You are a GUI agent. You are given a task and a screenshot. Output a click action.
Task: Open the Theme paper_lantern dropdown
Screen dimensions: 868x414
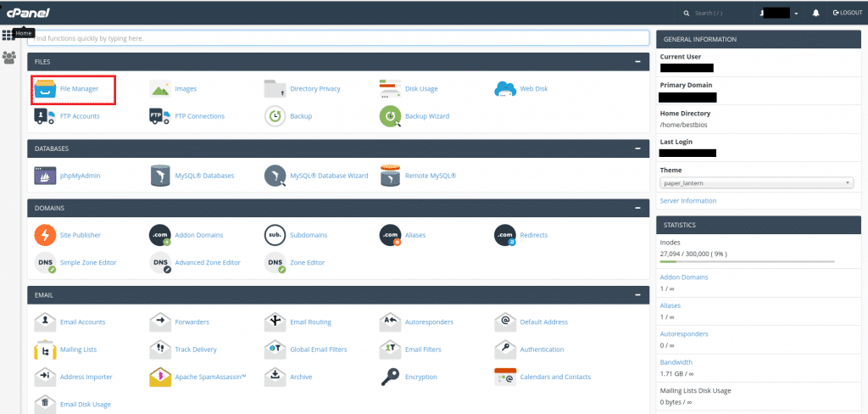tap(756, 182)
